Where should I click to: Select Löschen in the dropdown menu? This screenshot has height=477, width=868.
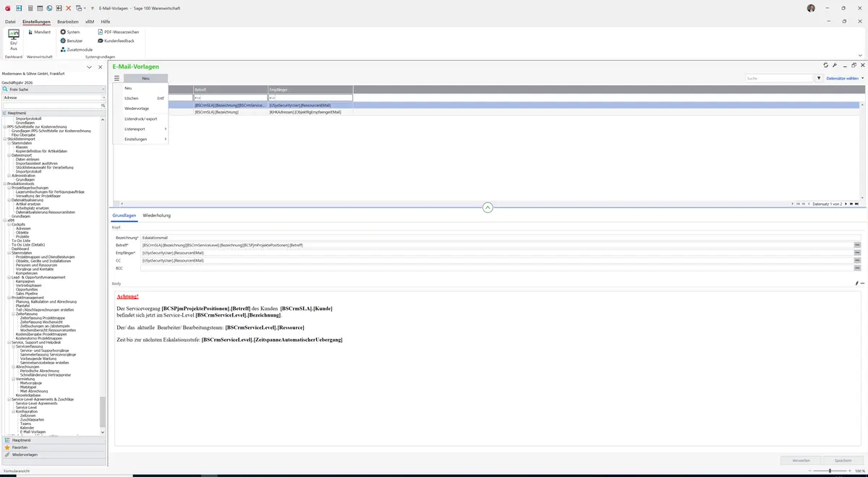pos(140,98)
